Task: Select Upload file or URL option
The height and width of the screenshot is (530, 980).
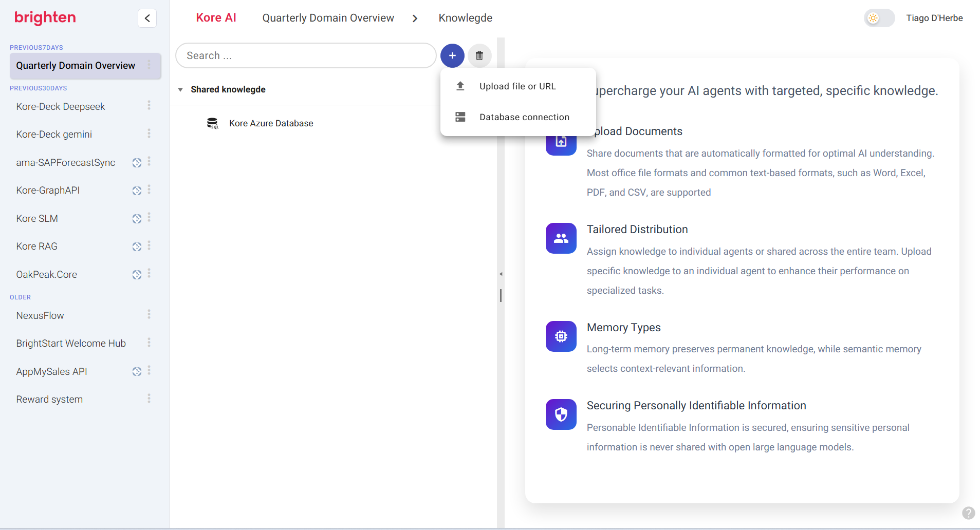Action: [518, 86]
